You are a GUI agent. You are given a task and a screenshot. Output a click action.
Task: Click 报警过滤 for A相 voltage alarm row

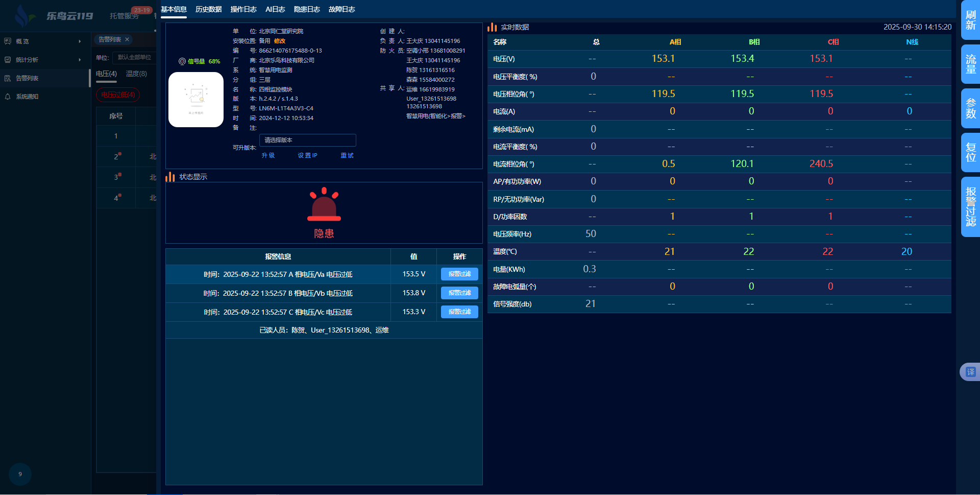(459, 274)
